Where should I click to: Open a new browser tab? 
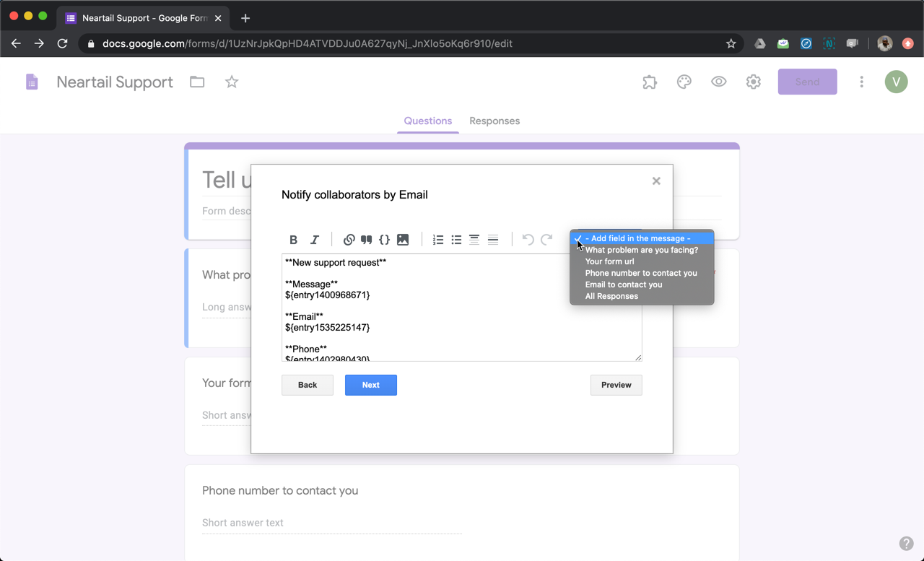click(245, 18)
